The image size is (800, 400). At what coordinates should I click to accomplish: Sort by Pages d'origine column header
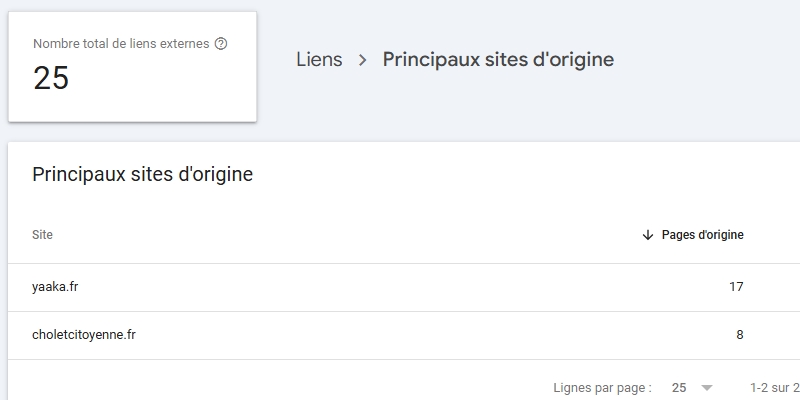(x=702, y=235)
